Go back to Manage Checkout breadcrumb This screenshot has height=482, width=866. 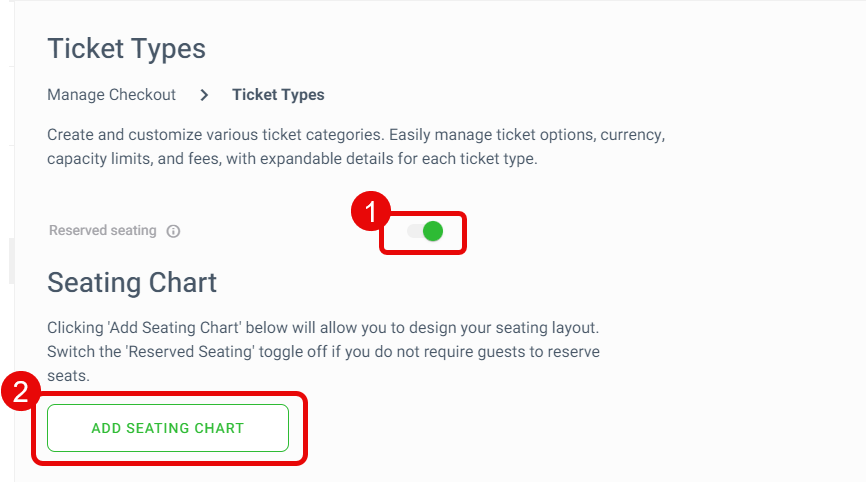click(112, 95)
